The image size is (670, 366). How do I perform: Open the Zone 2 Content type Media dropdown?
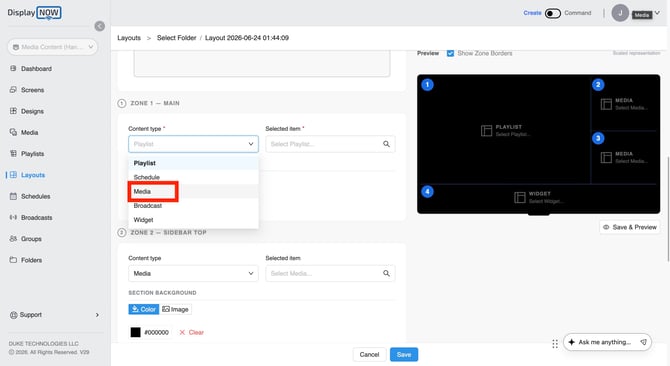click(x=193, y=273)
